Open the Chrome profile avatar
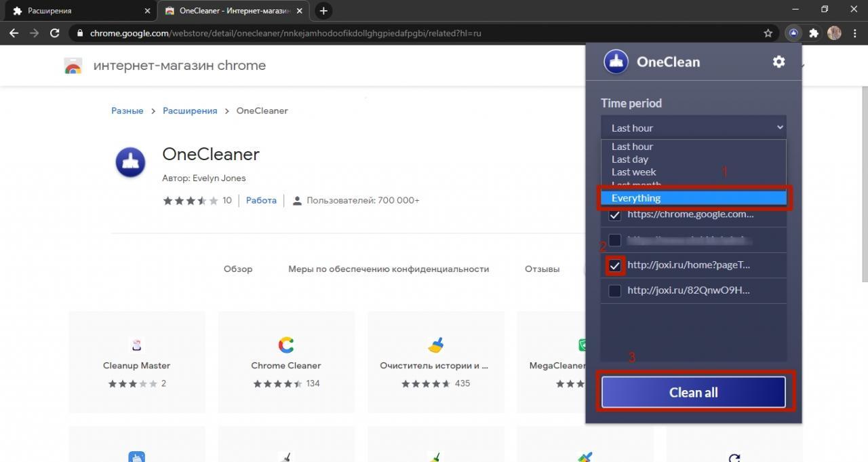The image size is (868, 462). pos(834,33)
